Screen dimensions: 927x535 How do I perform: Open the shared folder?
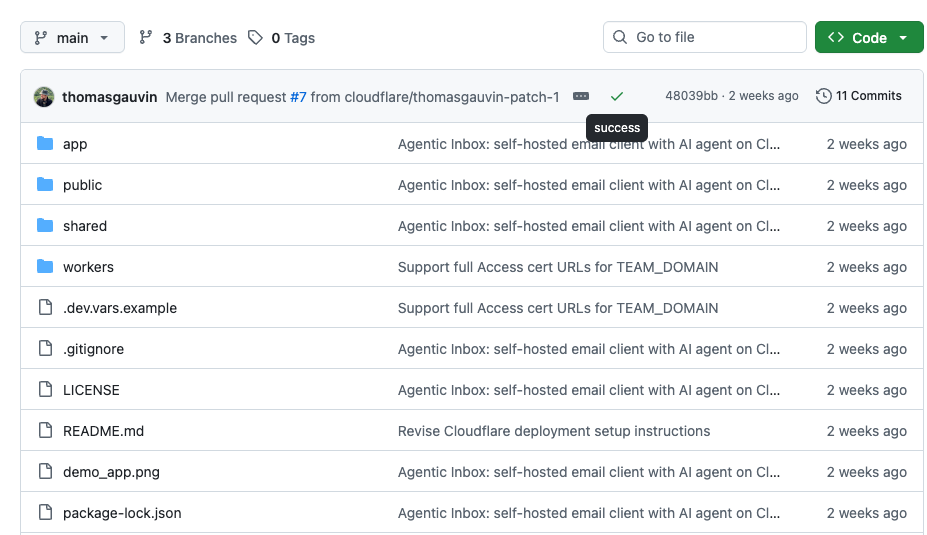pyautogui.click(x=85, y=226)
